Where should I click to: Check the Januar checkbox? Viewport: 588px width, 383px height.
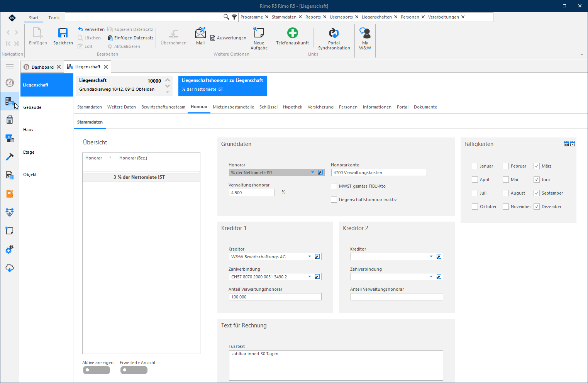[x=475, y=166]
